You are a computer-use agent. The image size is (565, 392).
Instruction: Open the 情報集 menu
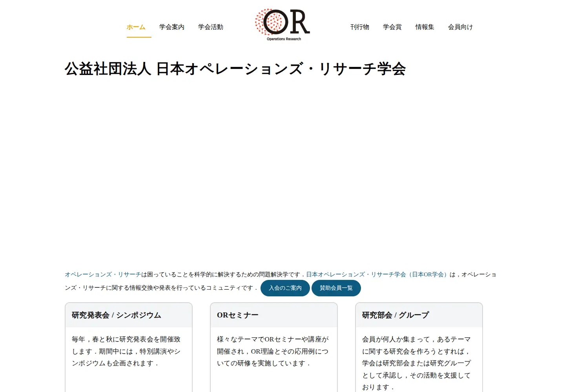(x=425, y=27)
